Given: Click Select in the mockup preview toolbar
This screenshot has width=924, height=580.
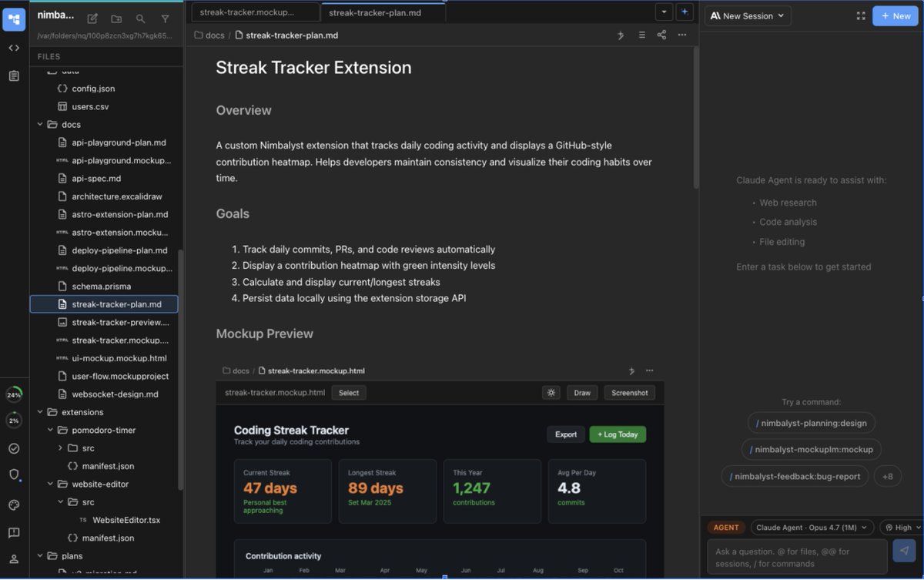Looking at the screenshot, I should click(349, 393).
